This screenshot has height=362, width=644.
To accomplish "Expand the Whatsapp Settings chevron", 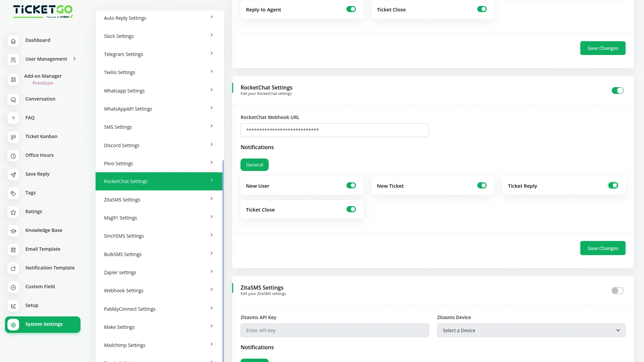I will 211,89.
